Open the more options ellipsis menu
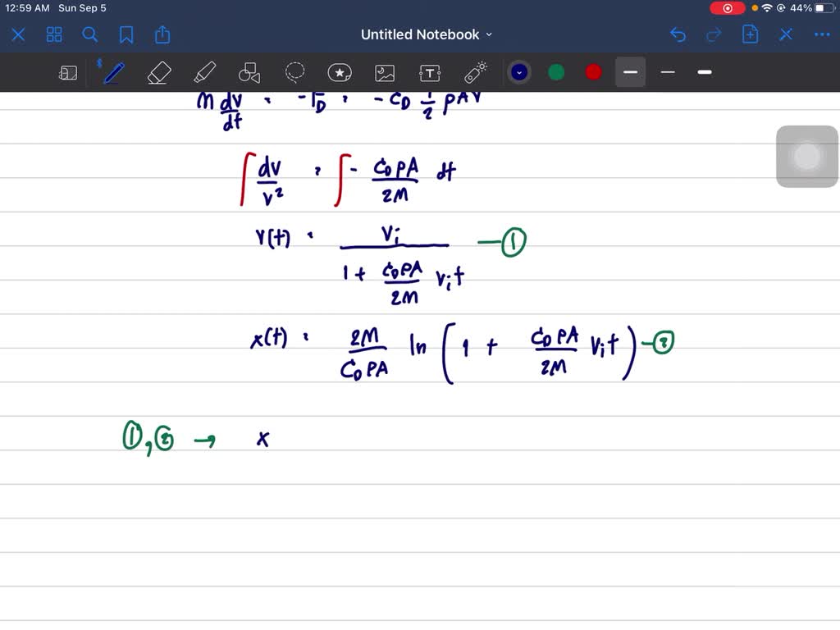This screenshot has width=840, height=630. (x=822, y=34)
